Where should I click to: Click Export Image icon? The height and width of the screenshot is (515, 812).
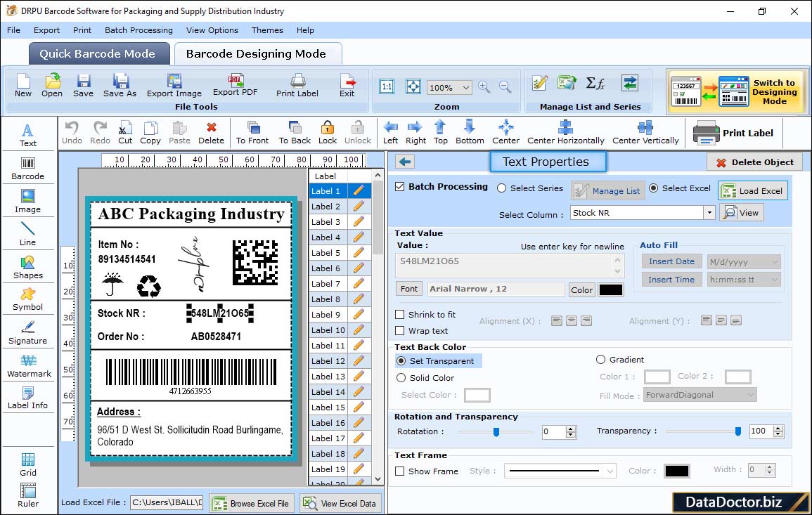pos(174,86)
